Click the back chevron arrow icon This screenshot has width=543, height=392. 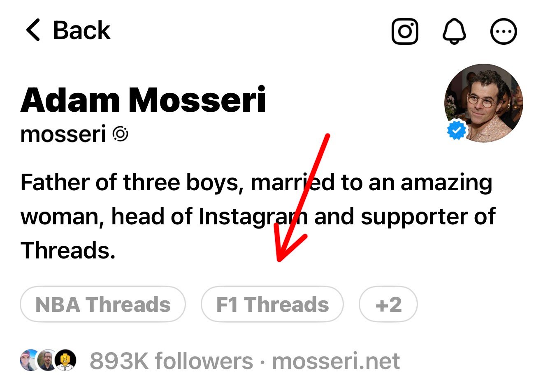pyautogui.click(x=33, y=30)
